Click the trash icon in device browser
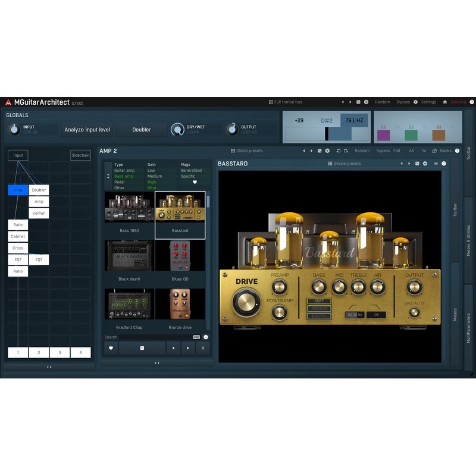Image resolution: width=476 pixels, height=476 pixels. pos(203,348)
